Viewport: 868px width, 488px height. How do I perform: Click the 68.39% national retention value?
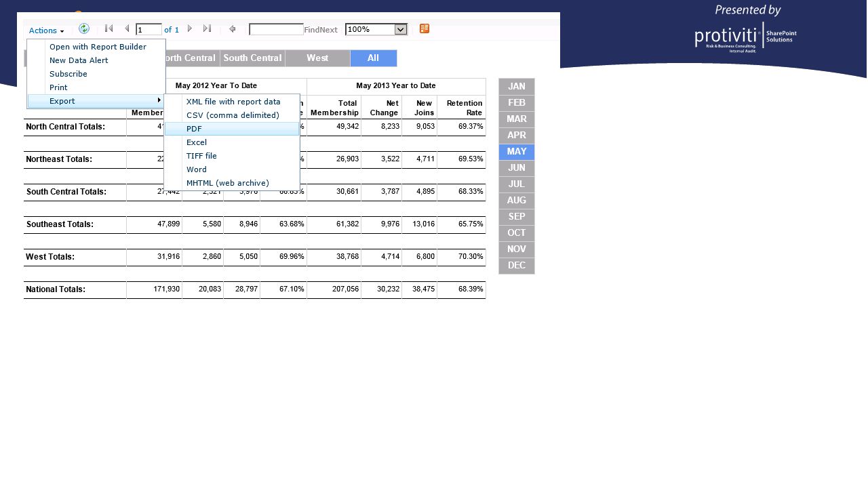coord(471,289)
